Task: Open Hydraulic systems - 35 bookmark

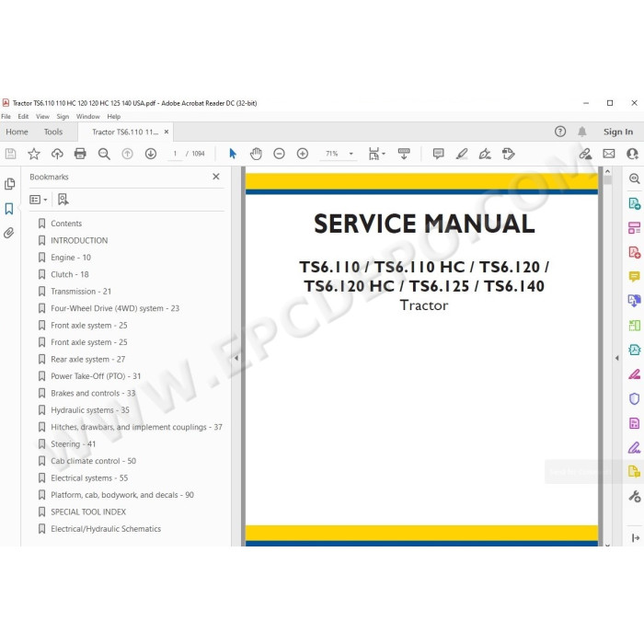Action: tap(90, 410)
